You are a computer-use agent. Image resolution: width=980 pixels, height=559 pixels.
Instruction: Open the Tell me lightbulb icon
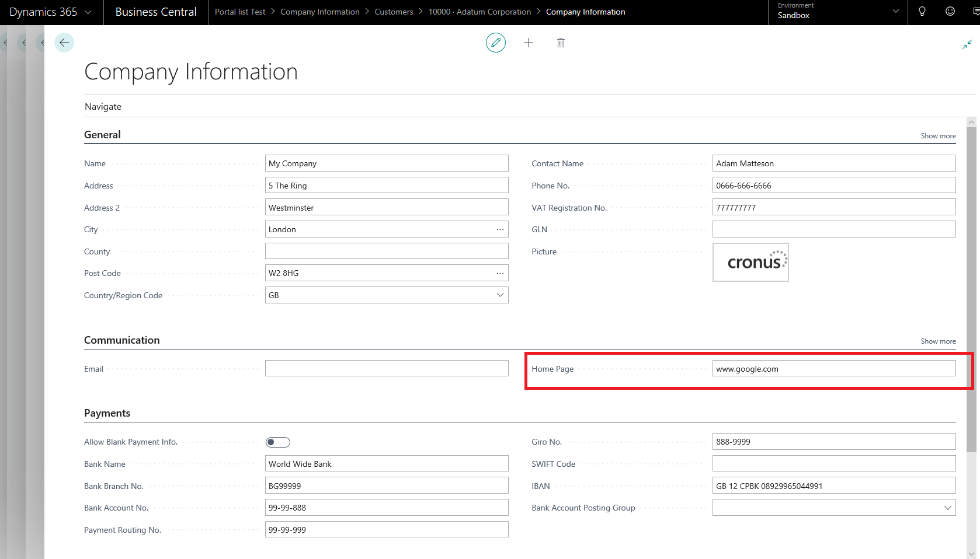[x=922, y=12]
